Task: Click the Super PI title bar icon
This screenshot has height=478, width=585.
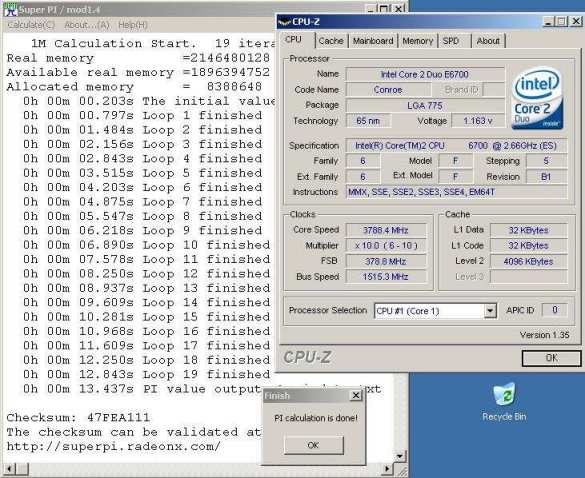Action: tap(10, 9)
